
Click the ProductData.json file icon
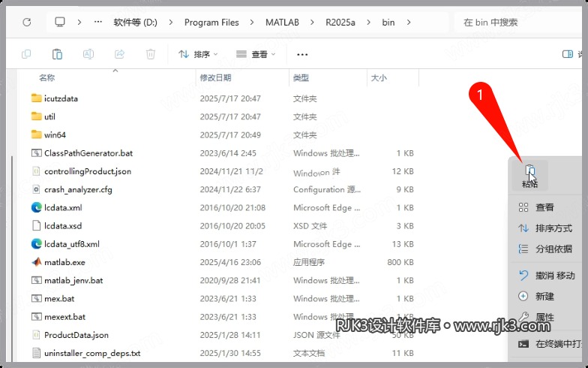pos(36,335)
